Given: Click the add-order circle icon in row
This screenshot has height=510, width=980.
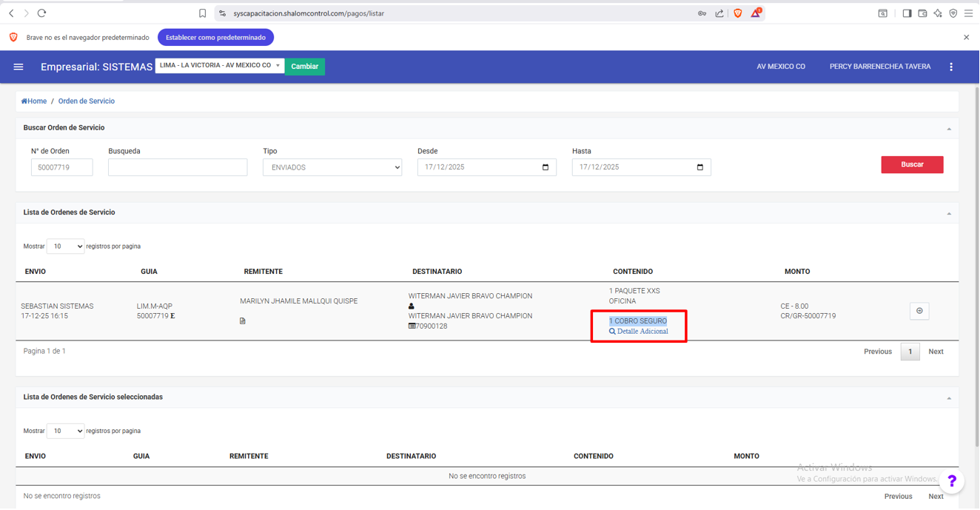Looking at the screenshot, I should click(919, 311).
